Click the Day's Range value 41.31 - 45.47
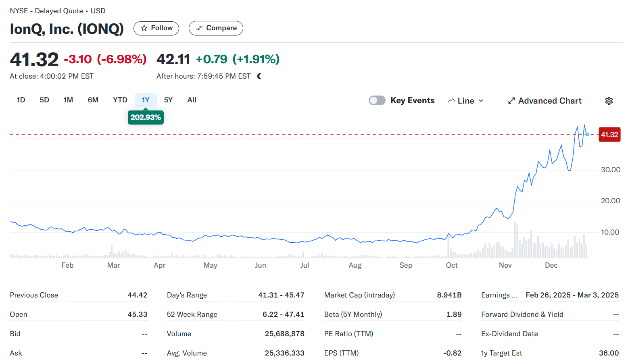This screenshot has height=364, width=628. click(281, 295)
